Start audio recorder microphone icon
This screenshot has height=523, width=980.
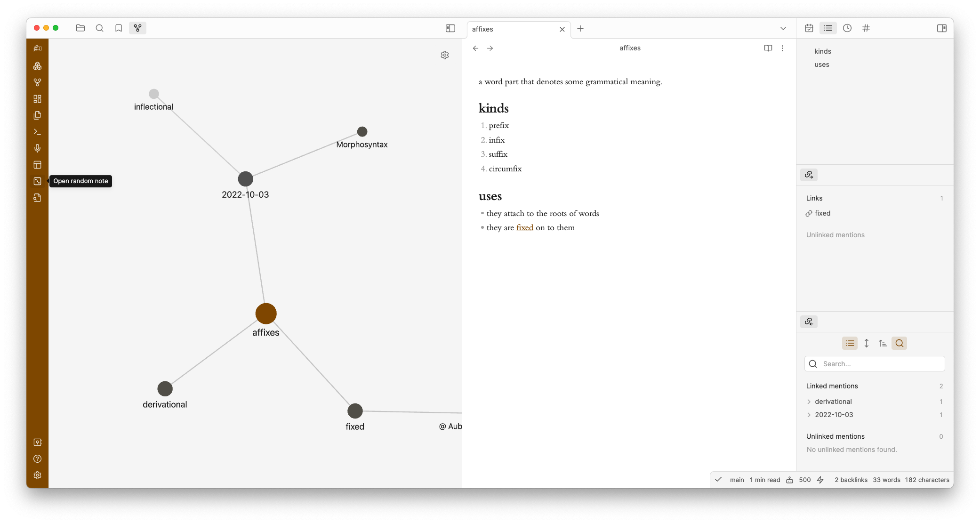(x=38, y=148)
